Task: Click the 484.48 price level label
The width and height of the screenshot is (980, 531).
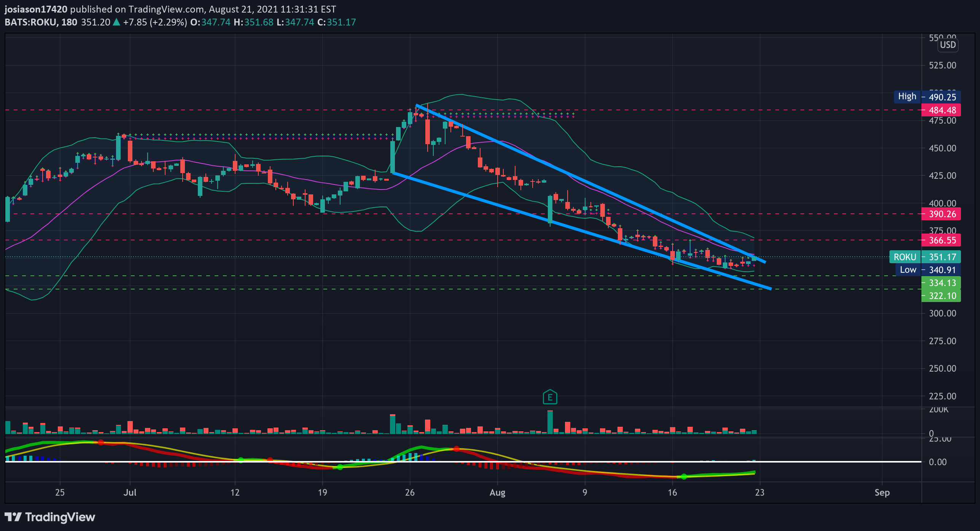Action: coord(942,110)
